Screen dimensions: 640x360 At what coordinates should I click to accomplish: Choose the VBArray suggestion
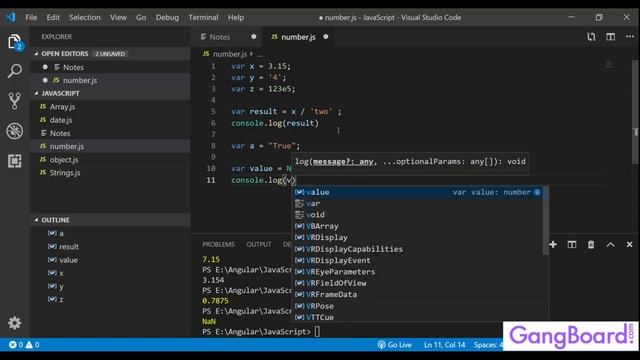[x=418, y=226]
